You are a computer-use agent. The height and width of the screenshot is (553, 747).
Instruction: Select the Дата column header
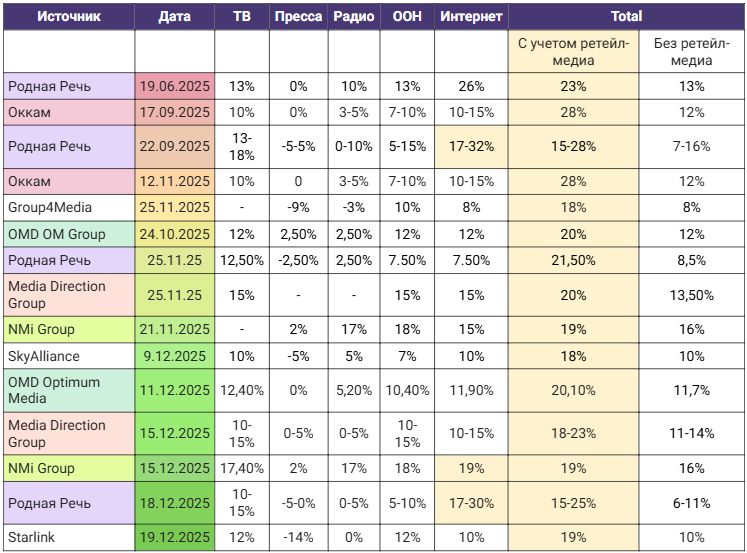pyautogui.click(x=174, y=17)
